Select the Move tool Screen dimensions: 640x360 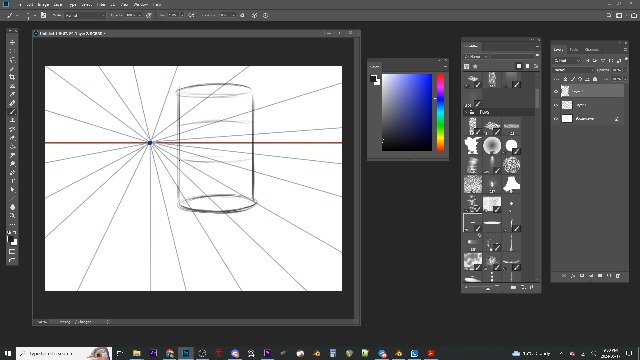(12, 42)
